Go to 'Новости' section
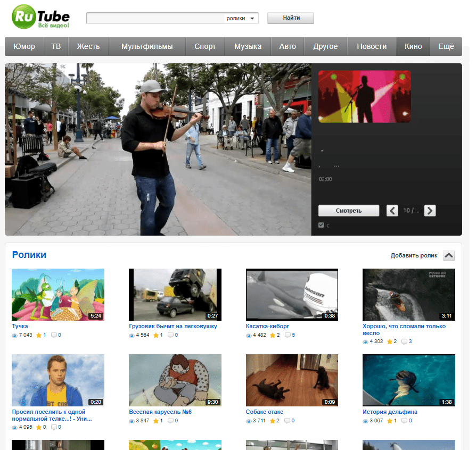476x450 pixels. [372, 46]
